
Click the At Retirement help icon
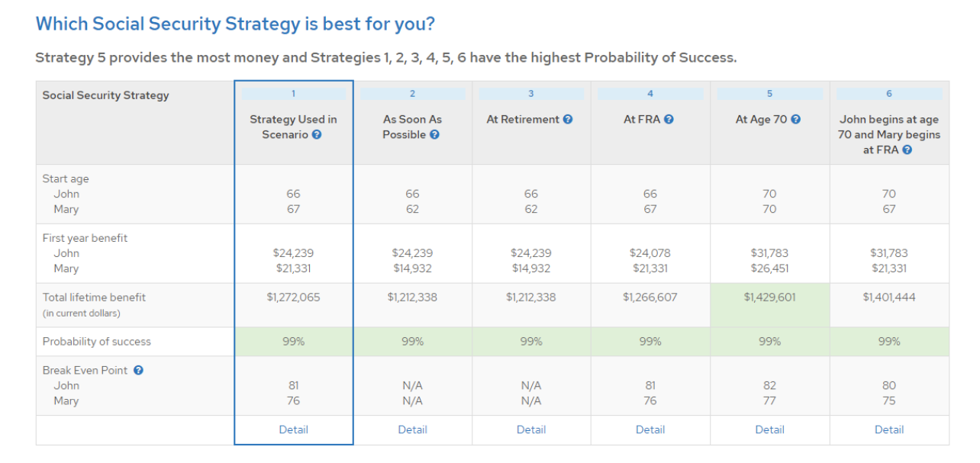coord(568,120)
